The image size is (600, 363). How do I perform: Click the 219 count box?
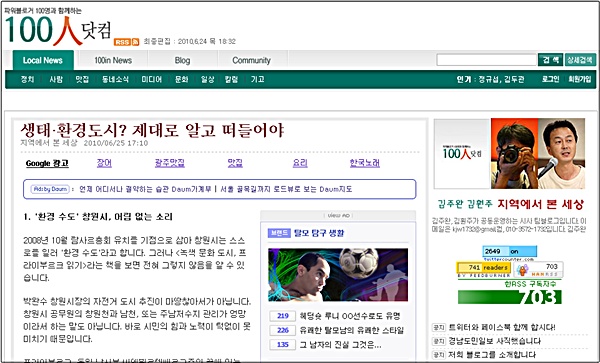click(x=282, y=316)
